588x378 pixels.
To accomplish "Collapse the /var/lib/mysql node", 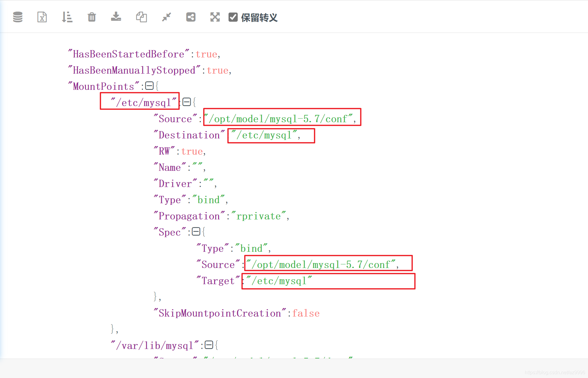I will pos(209,345).
